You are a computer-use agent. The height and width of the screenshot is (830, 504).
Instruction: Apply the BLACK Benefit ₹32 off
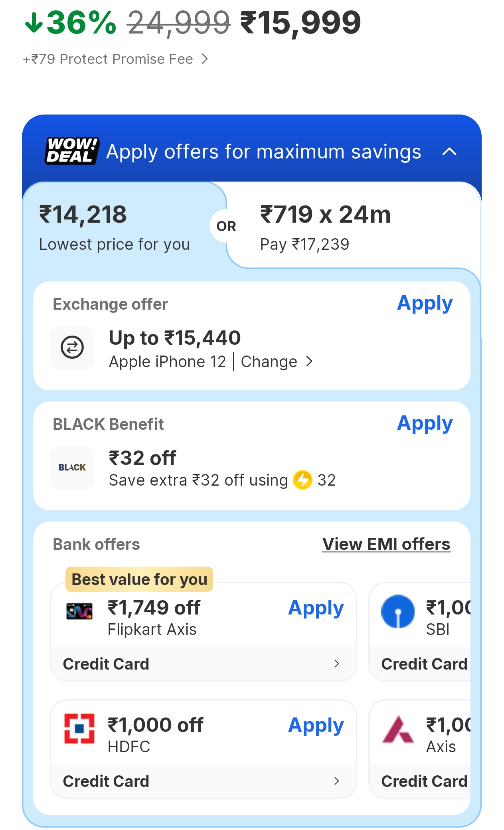[425, 423]
